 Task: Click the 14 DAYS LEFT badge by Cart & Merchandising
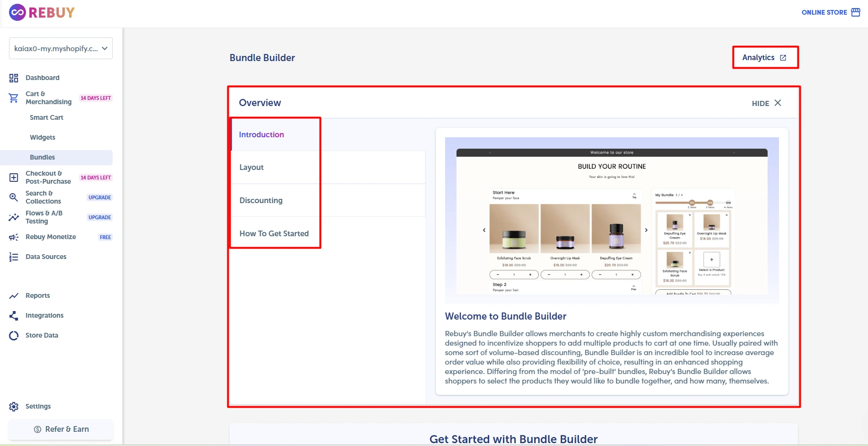[x=96, y=98]
